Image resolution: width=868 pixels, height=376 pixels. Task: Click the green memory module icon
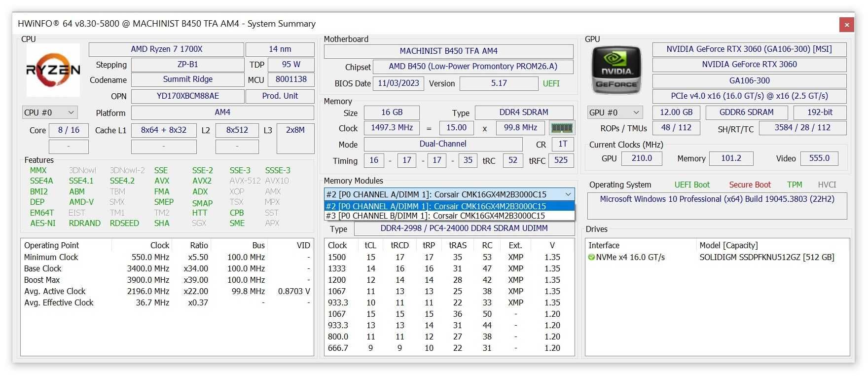point(562,128)
